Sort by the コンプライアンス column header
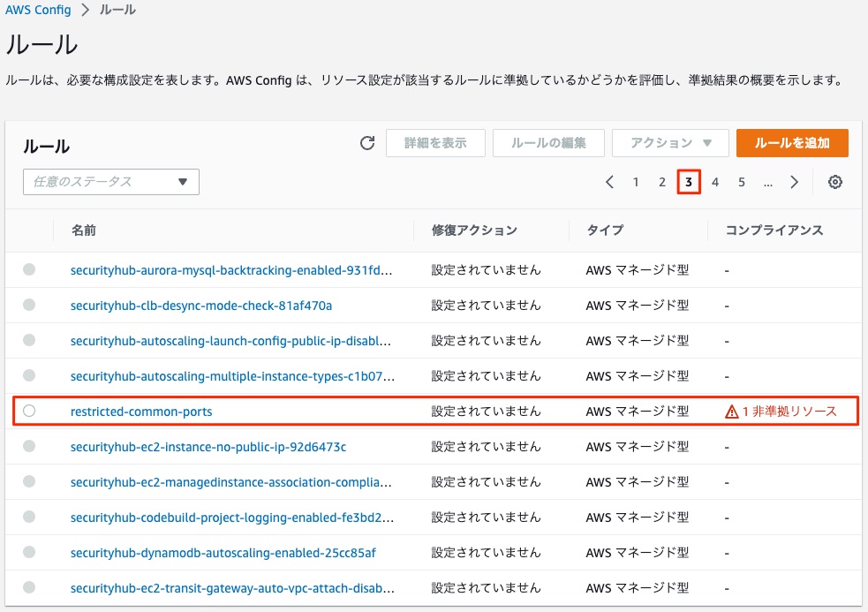 774,230
